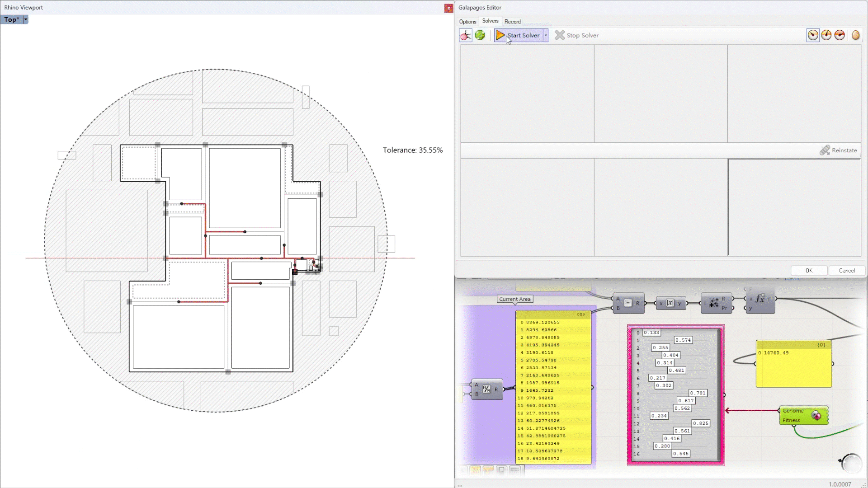Select the A/B division component on the canvas
Viewport: 868px width, 488px height.
click(x=487, y=389)
